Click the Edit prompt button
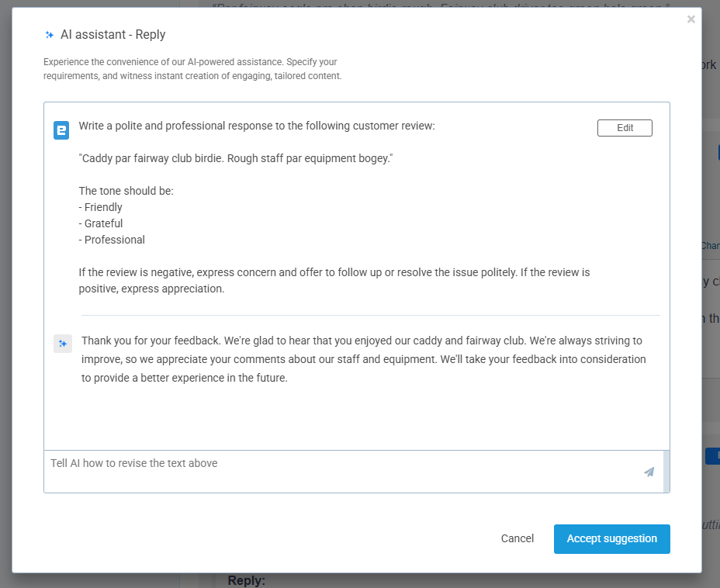This screenshot has width=720, height=588. click(x=625, y=128)
